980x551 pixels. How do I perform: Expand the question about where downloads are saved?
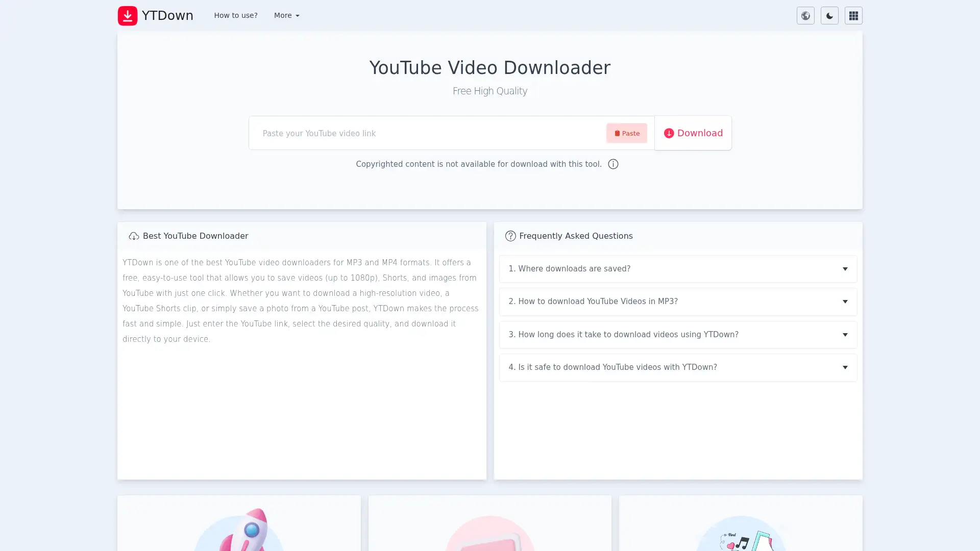[x=677, y=268]
